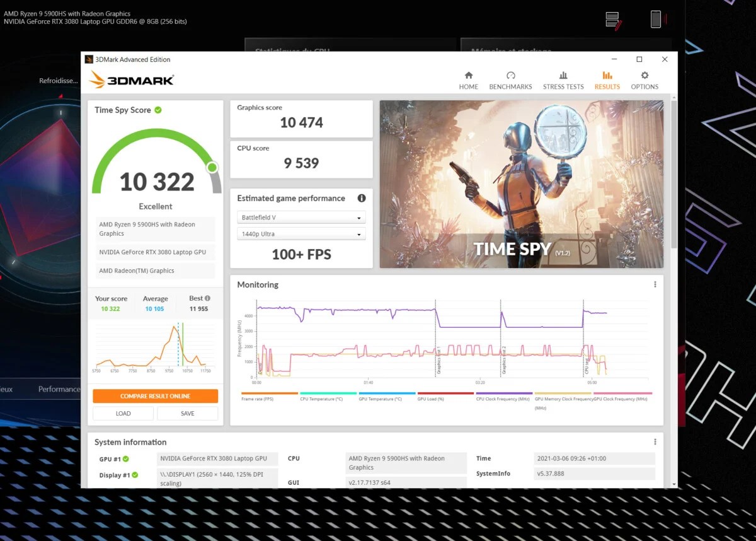Click the green check beside GPU #1
This screenshot has width=756, height=541.
[125, 459]
